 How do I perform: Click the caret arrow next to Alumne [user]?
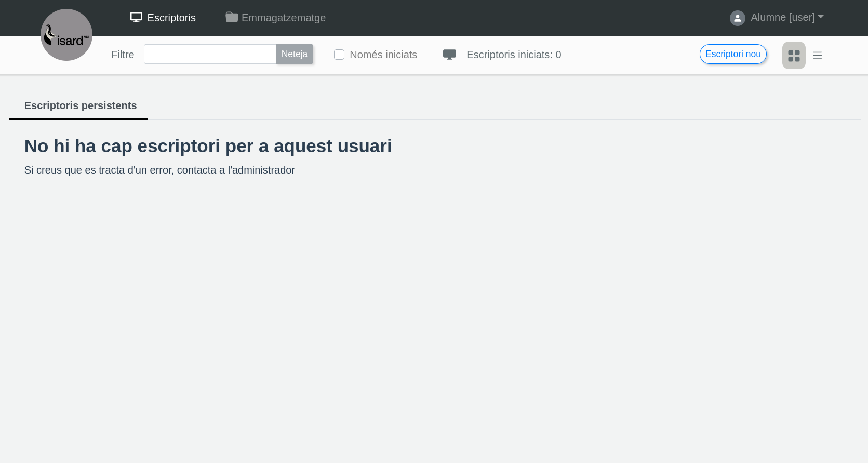click(821, 17)
